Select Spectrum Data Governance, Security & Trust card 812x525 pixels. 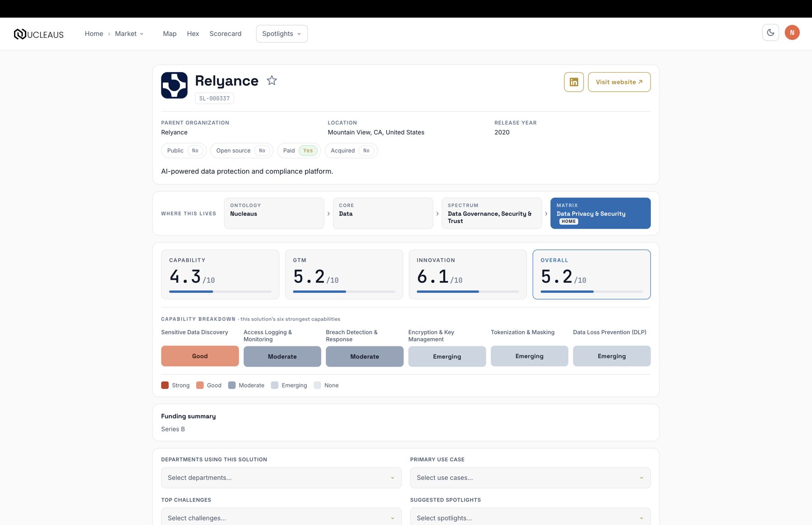click(492, 213)
